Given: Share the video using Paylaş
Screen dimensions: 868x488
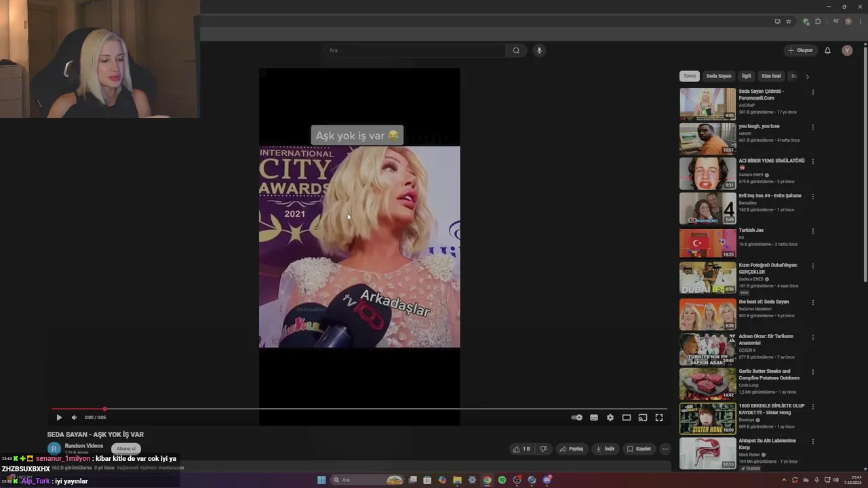Looking at the screenshot, I should pyautogui.click(x=571, y=449).
